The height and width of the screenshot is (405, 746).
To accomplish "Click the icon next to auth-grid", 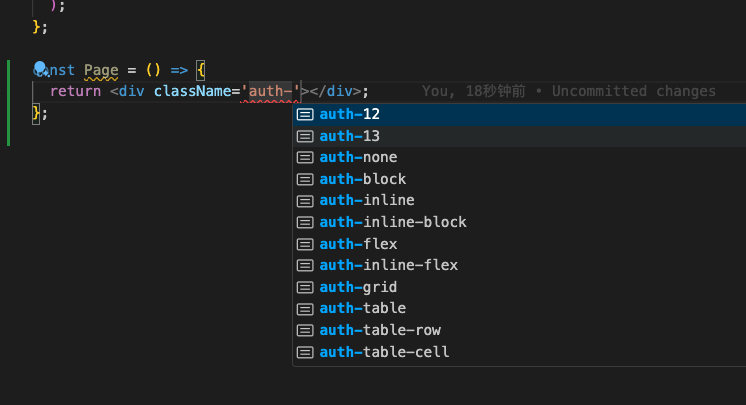I will [x=305, y=287].
